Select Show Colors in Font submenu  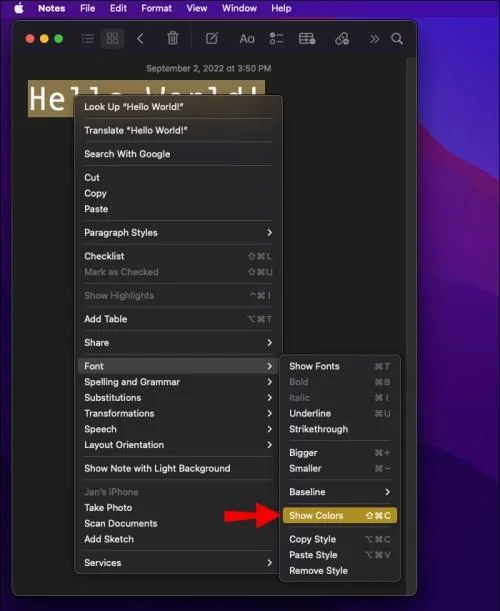pyautogui.click(x=340, y=516)
